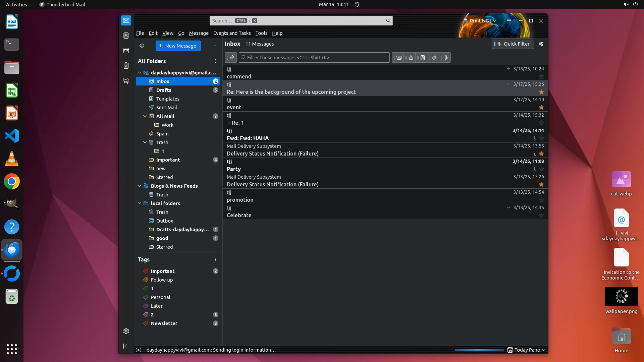Click the Quick Filter button

pos(513,44)
